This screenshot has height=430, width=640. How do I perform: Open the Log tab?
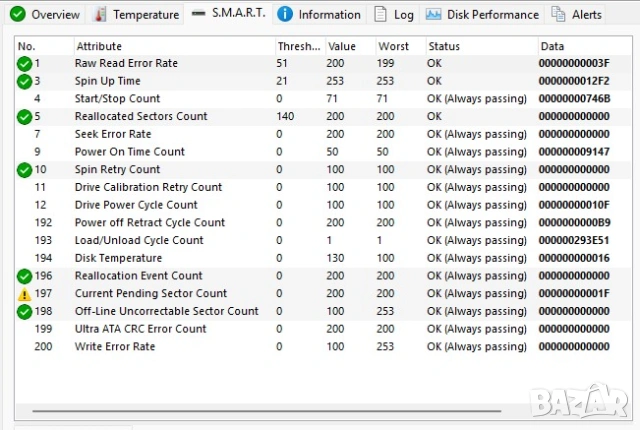(393, 14)
